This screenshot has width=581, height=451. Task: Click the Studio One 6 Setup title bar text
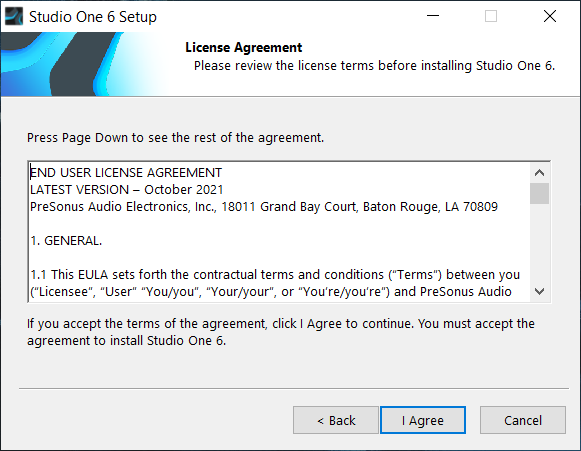click(93, 17)
